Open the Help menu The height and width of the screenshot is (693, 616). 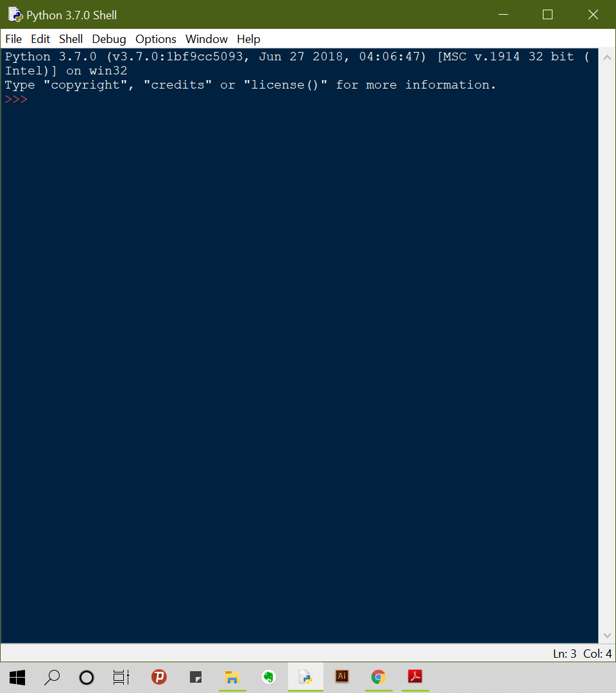tap(248, 39)
